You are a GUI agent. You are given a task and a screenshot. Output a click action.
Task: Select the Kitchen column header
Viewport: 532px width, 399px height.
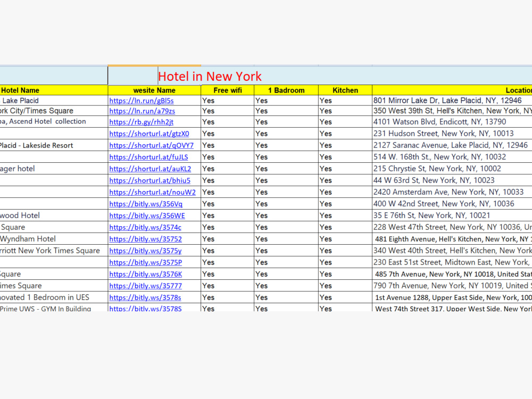pyautogui.click(x=345, y=90)
